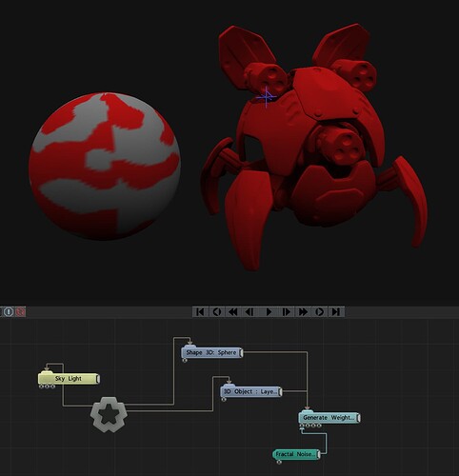Click the Sky Light node's right-edge output handle
Image resolution: width=459 pixels, height=476 pixels.
pos(98,379)
